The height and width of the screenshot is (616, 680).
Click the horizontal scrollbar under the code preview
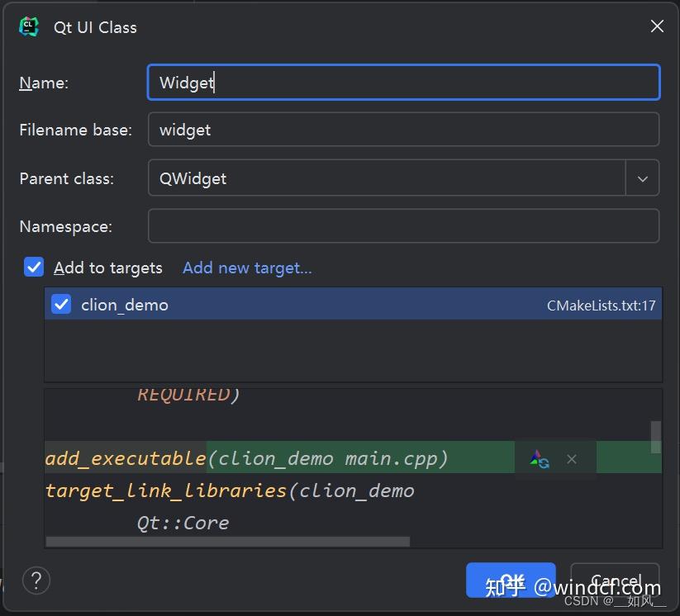(x=227, y=543)
